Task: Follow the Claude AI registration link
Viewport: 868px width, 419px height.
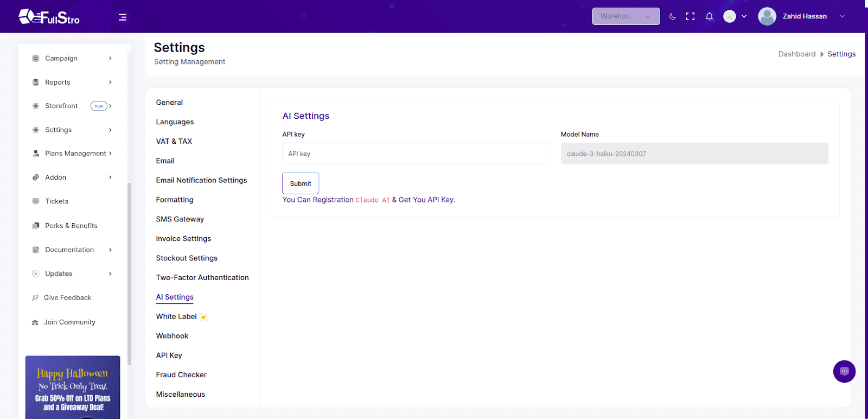Action: click(x=373, y=200)
